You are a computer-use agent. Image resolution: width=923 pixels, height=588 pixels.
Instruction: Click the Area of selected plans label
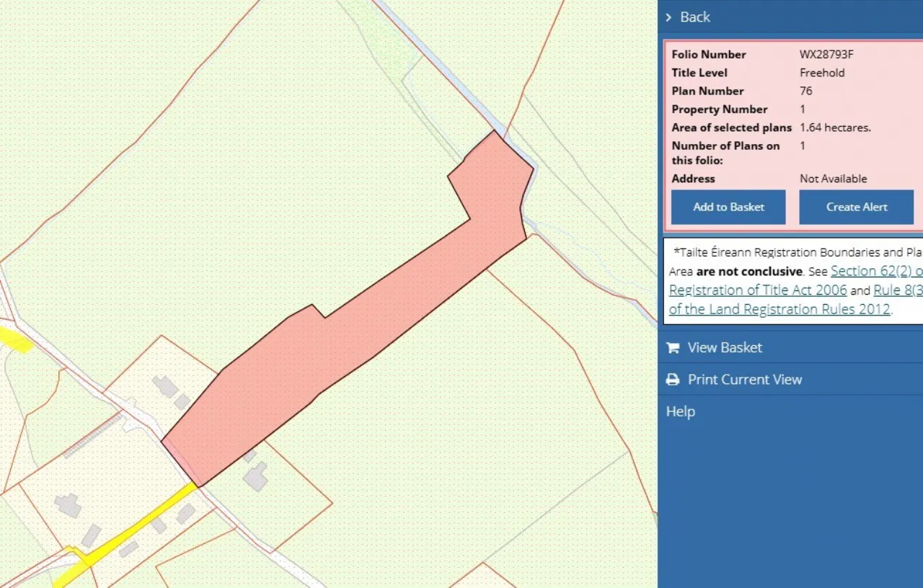[732, 128]
